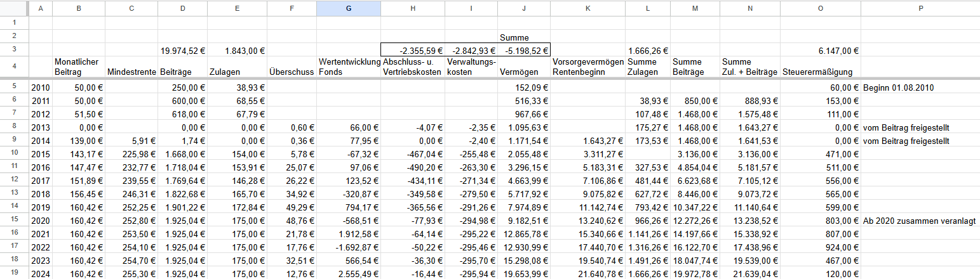The height and width of the screenshot is (279, 980).
Task: Click the year 2010 cell
Action: pos(40,88)
